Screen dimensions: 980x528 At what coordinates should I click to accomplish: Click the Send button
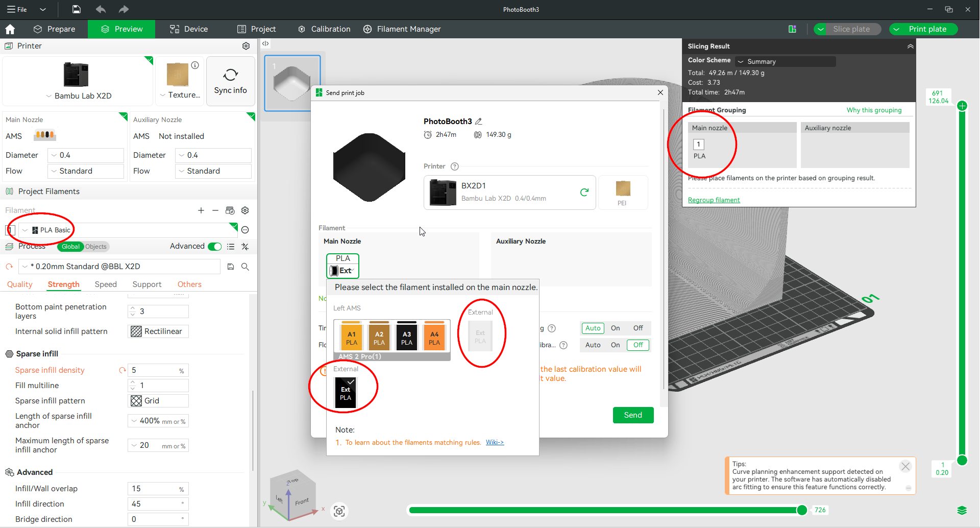tap(633, 415)
